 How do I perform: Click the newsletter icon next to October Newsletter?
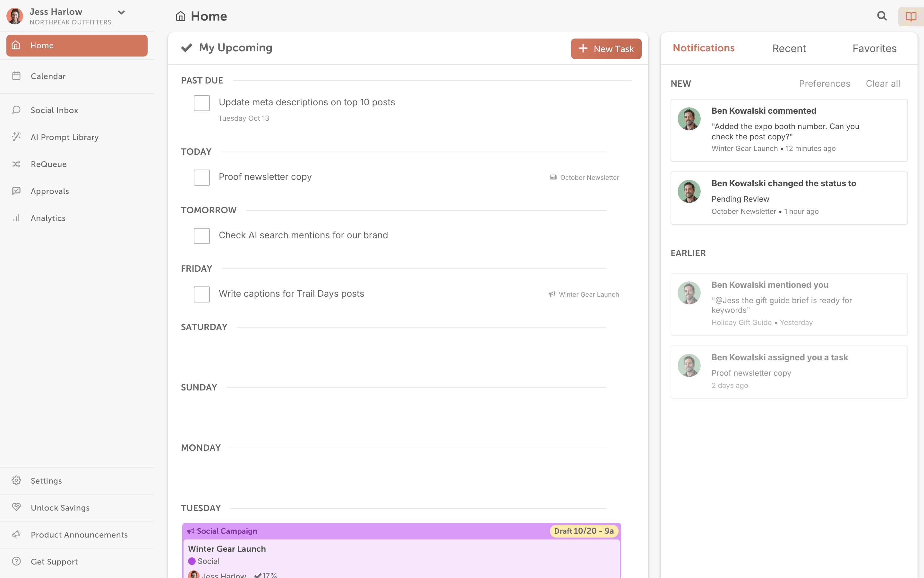click(x=553, y=177)
